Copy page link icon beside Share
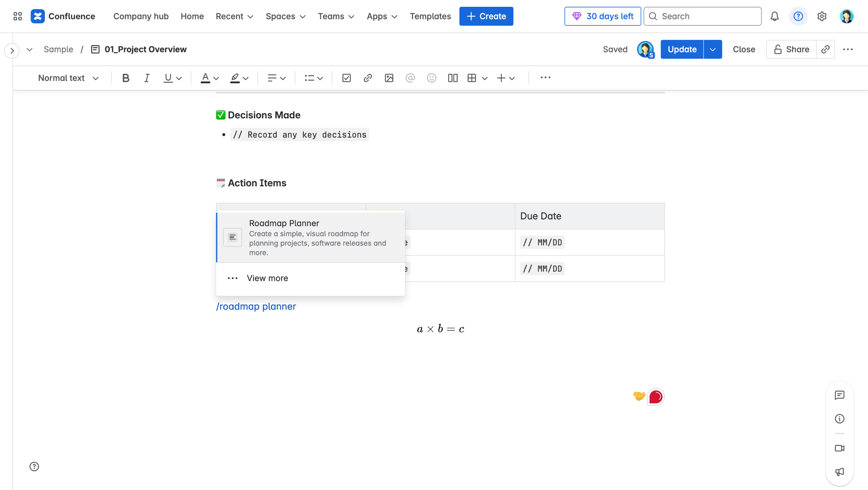Screen dimensions: 868x490 pyautogui.click(x=825, y=50)
